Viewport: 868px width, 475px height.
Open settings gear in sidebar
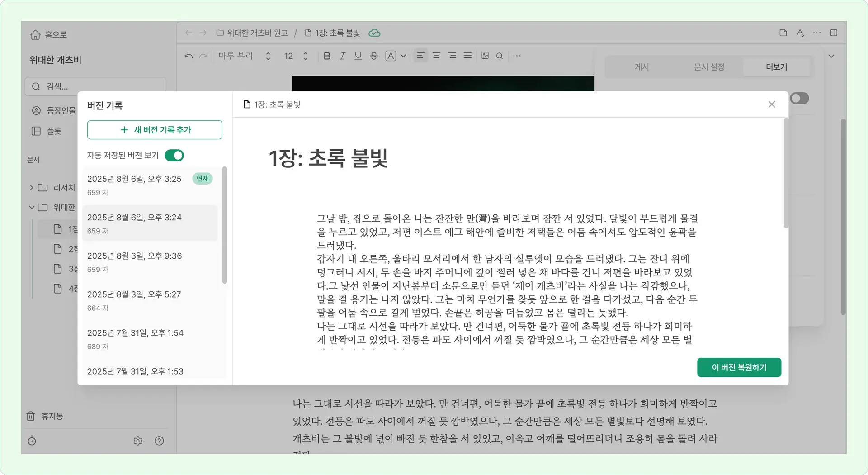click(138, 441)
